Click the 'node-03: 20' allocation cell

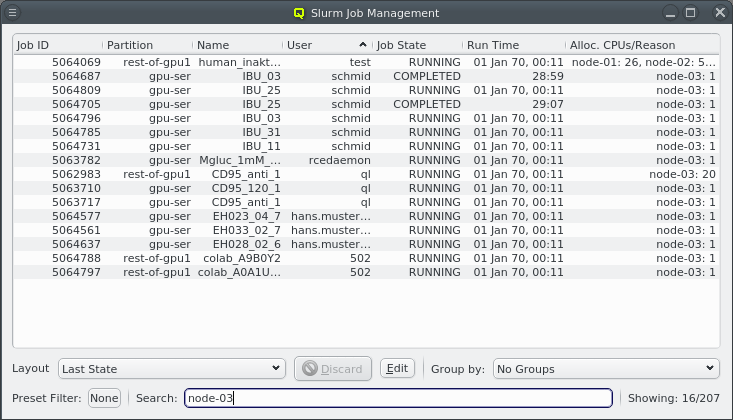(x=683, y=174)
